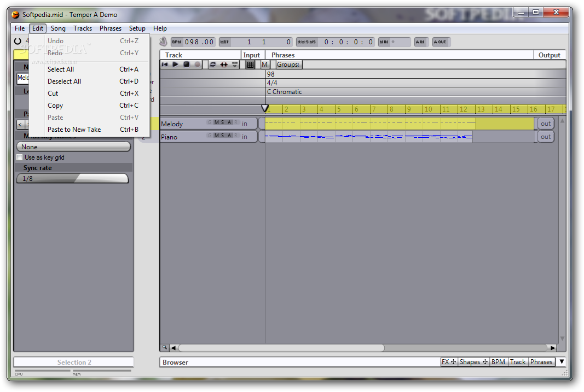The image size is (584, 392).
Task: Open the None key names dropdown
Action: pos(74,147)
